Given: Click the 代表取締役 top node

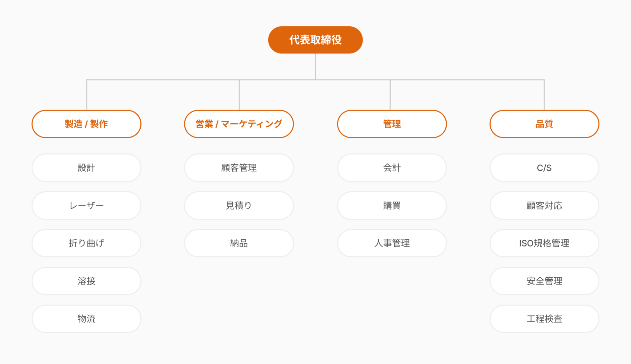Looking at the screenshot, I should tap(315, 40).
